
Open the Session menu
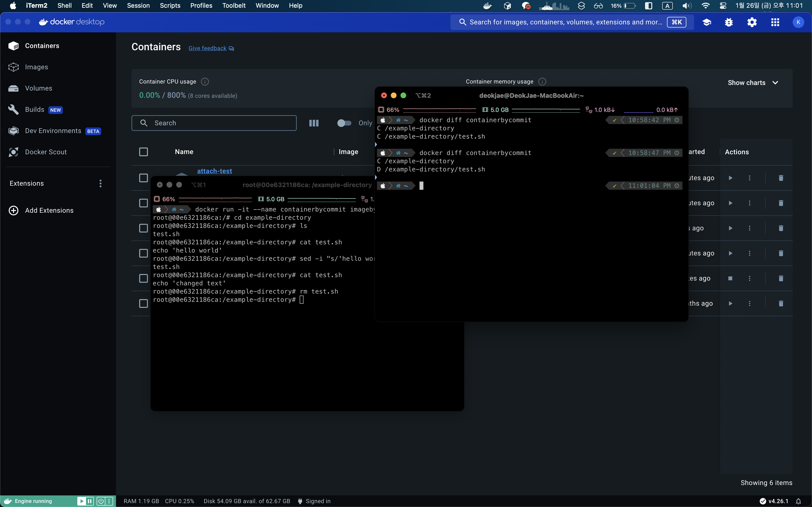tap(138, 5)
